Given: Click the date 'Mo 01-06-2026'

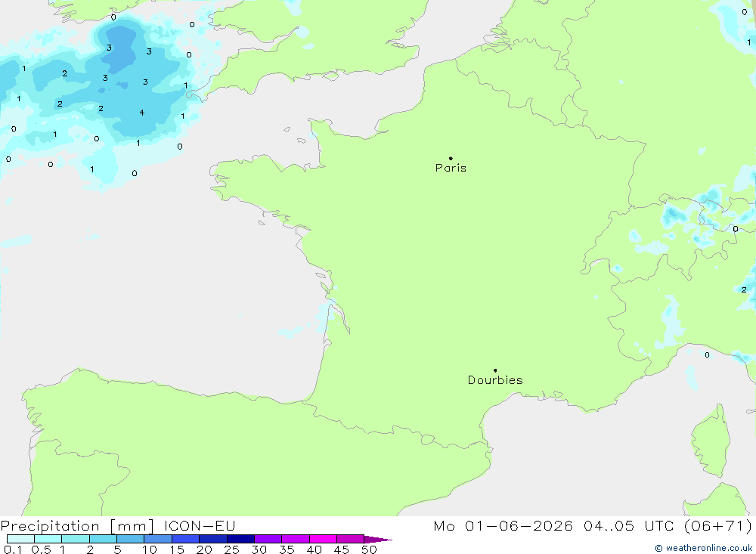Looking at the screenshot, I should (x=503, y=525).
